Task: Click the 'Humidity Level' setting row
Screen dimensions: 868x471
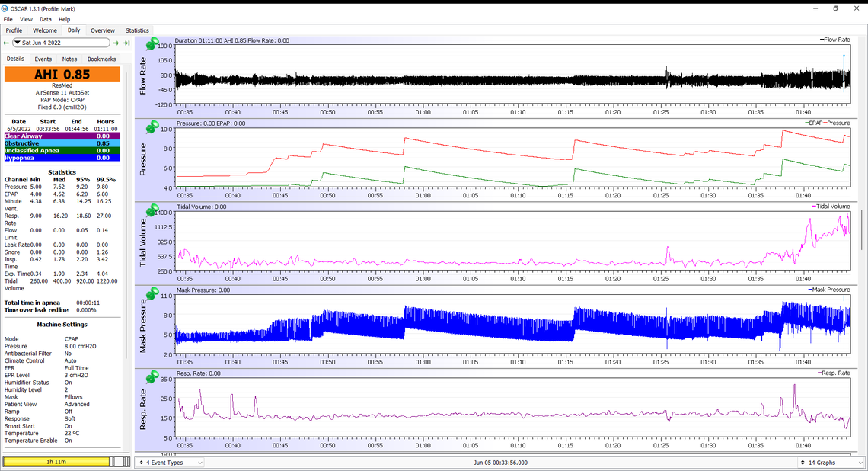Action: coord(62,390)
